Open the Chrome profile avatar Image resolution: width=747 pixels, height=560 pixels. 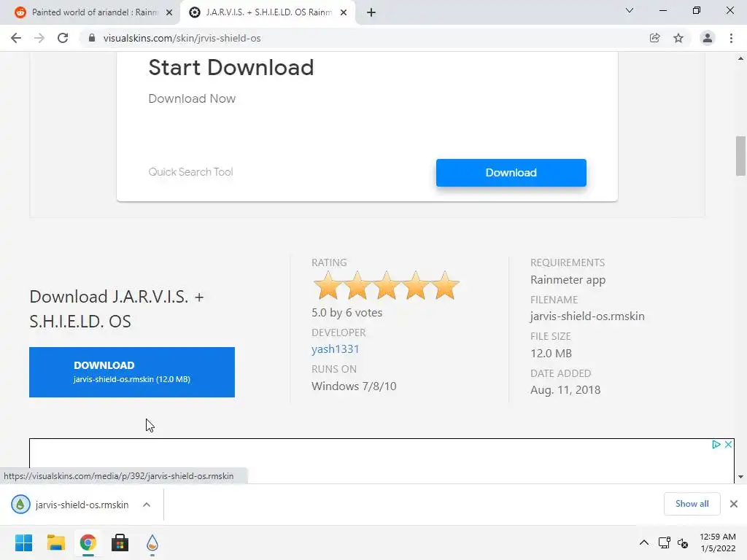[708, 38]
